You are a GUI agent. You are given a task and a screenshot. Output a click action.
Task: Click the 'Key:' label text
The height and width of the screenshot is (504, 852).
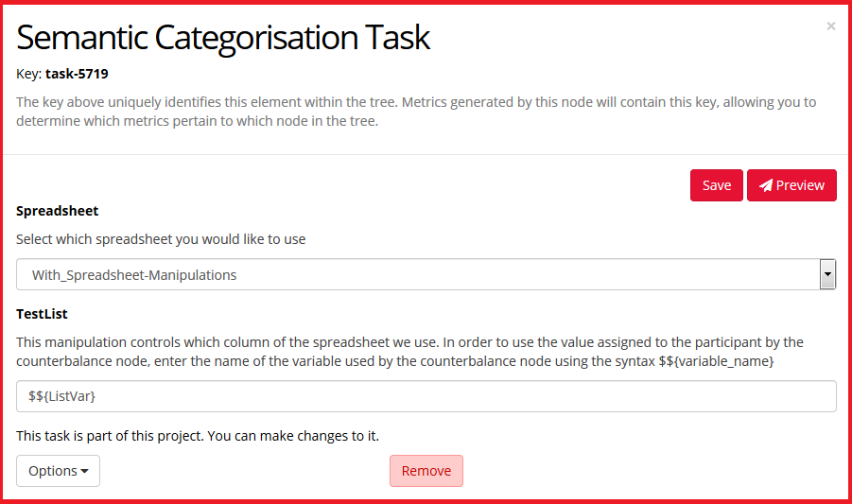(28, 73)
